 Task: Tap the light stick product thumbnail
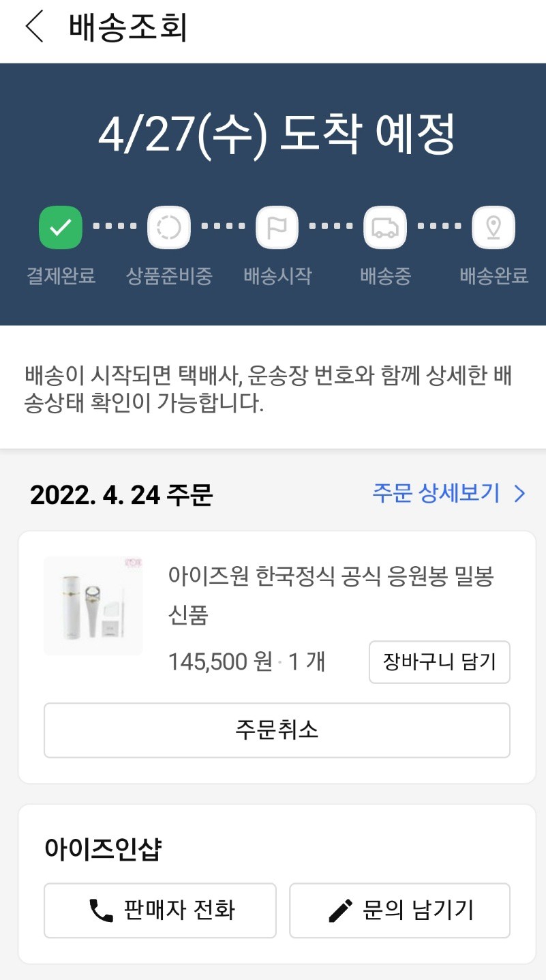click(93, 606)
